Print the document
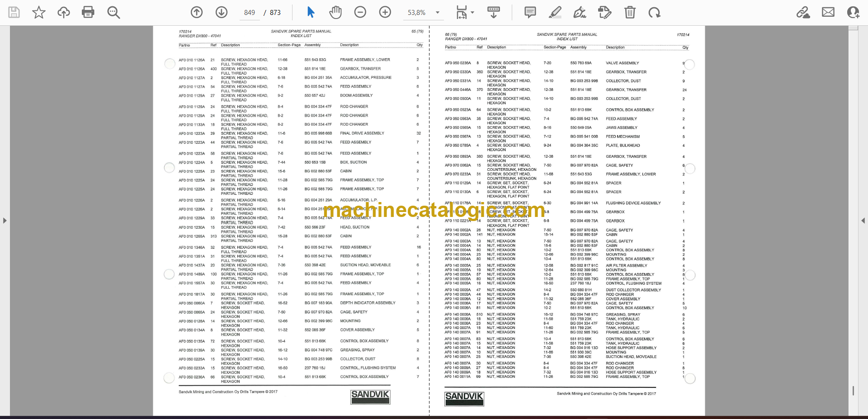 point(88,12)
